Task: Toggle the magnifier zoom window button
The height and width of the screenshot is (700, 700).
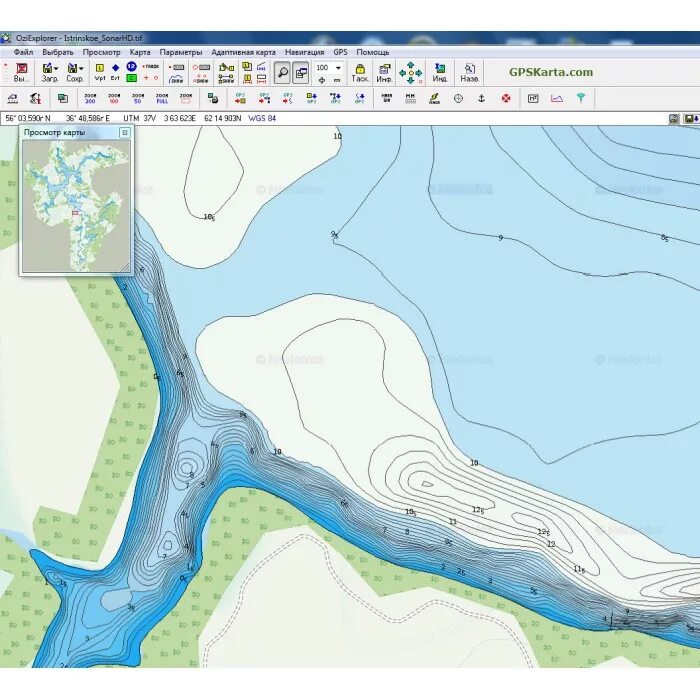Action: (x=282, y=73)
